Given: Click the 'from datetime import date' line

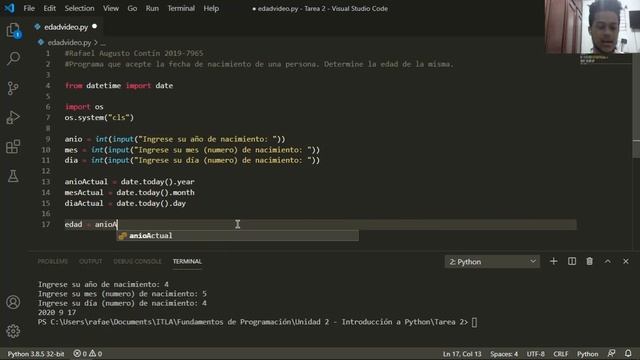Looking at the screenshot, I should (119, 86).
